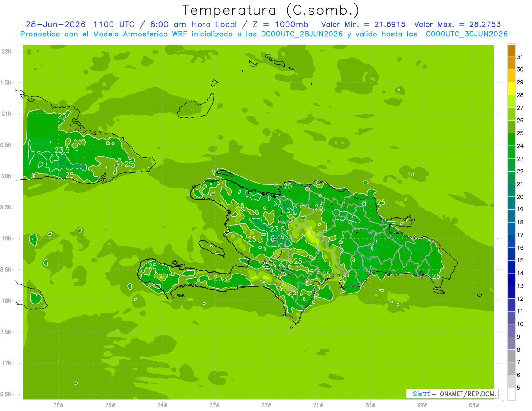Click the legend swatch between 8 and 9
Viewport: 532px width, 411px height.
[511, 343]
